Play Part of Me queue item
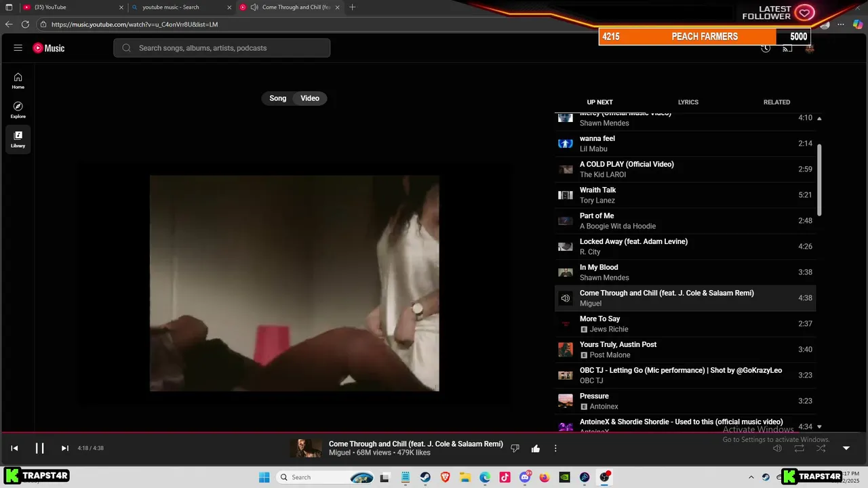Image resolution: width=868 pixels, height=488 pixels. tap(685, 221)
